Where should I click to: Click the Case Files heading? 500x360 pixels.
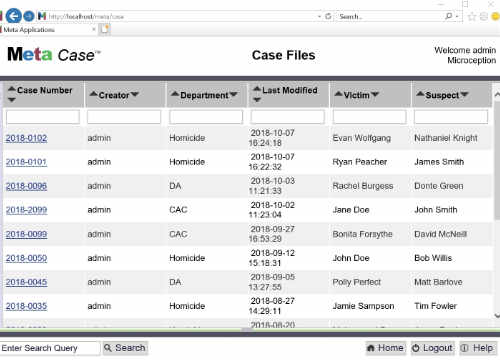[x=283, y=55]
